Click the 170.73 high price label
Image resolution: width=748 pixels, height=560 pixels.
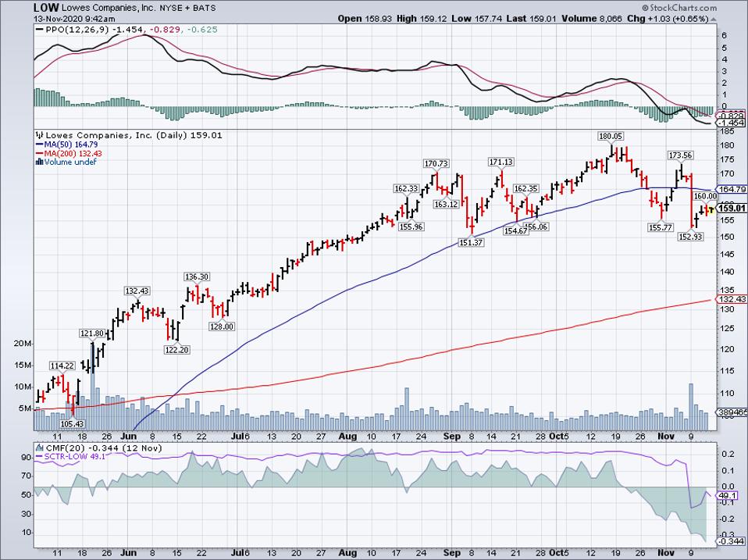click(x=436, y=163)
